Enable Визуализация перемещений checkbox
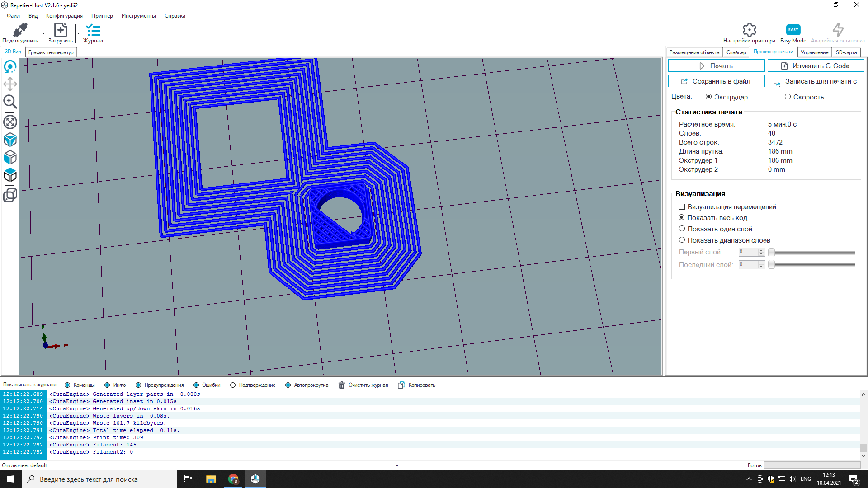868x488 pixels. 682,207
